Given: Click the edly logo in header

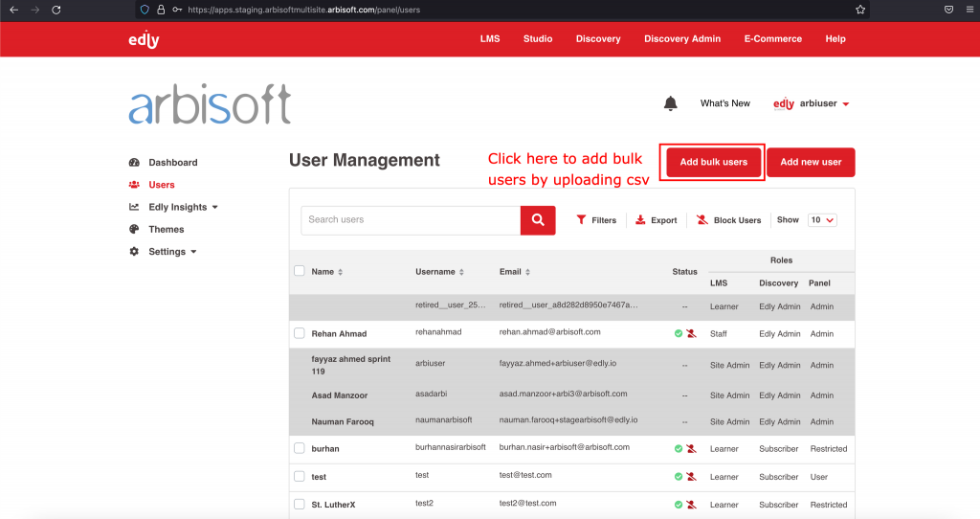Looking at the screenshot, I should 144,39.
